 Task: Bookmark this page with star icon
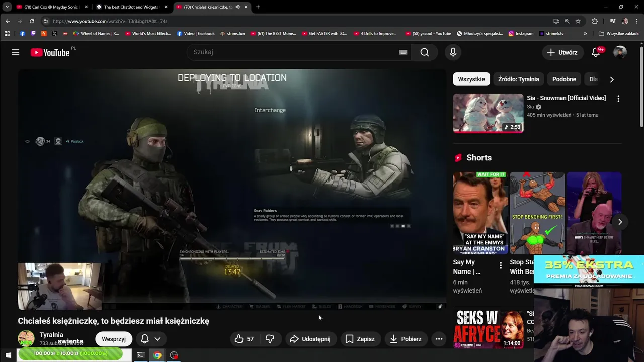tap(578, 21)
